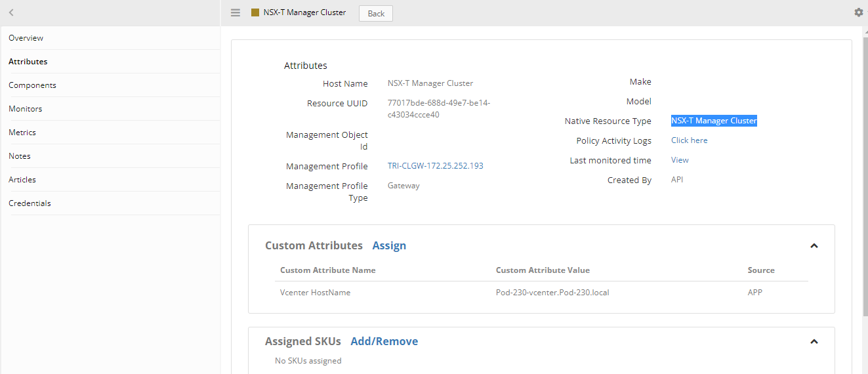Open Policy Activity Logs 'Click here' link
The image size is (868, 374).
click(x=689, y=140)
